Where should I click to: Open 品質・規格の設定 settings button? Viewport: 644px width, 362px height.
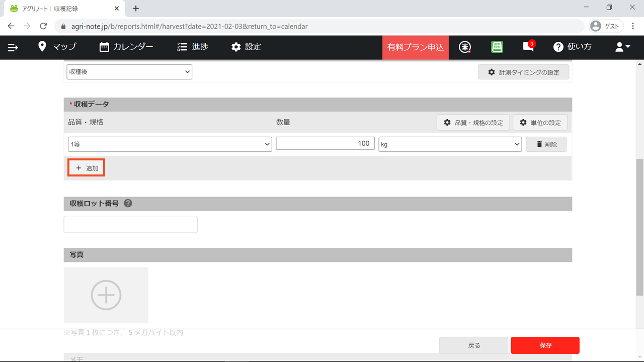(x=473, y=123)
